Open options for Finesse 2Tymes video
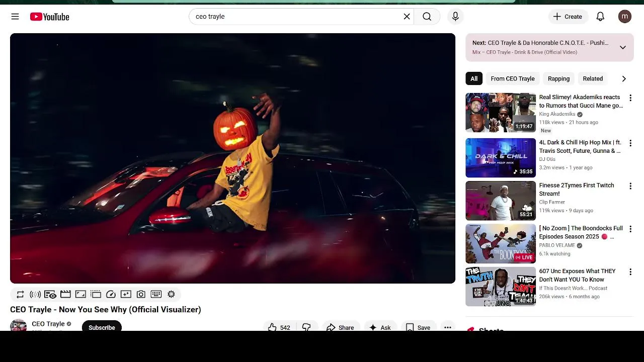Screen dimensions: 644x362 630,186
